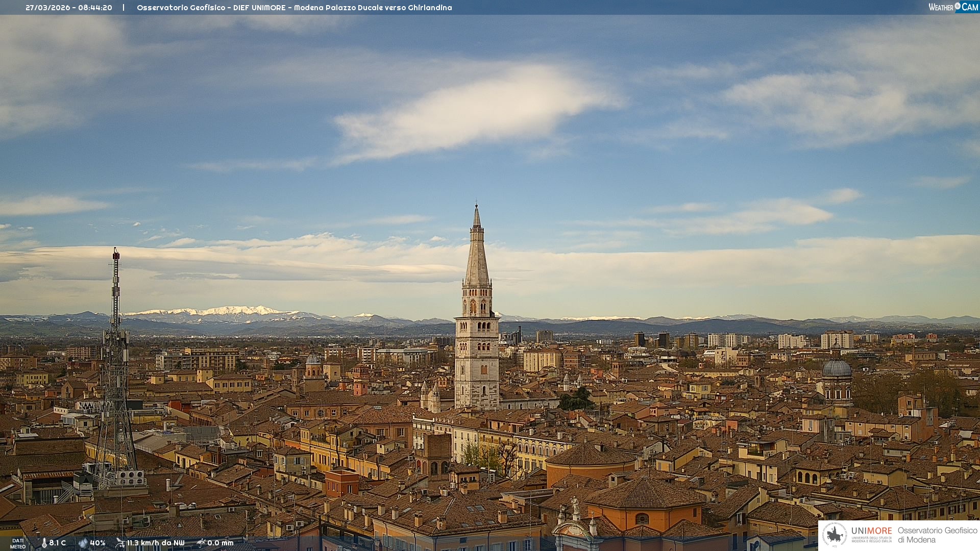Click the 8.1 C temperature reading
This screenshot has width=980, height=551.
pyautogui.click(x=58, y=543)
